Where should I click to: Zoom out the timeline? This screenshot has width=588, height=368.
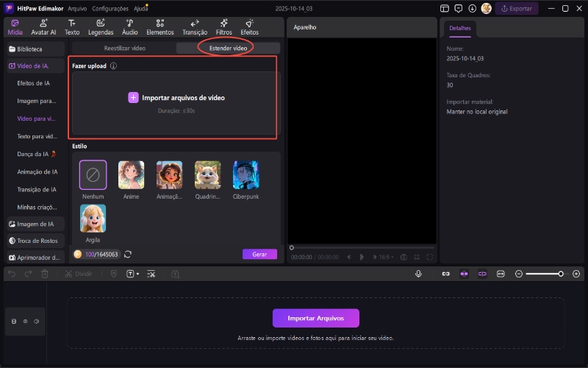[519, 274]
